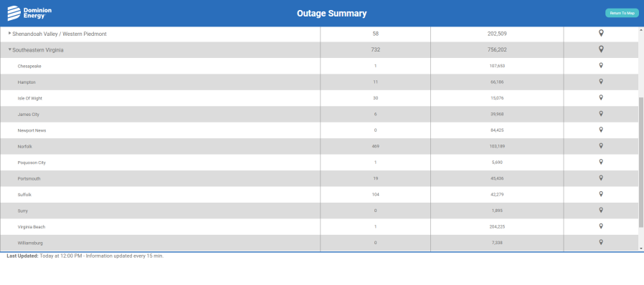Locate Virginia Beach with its map pin

601,226
